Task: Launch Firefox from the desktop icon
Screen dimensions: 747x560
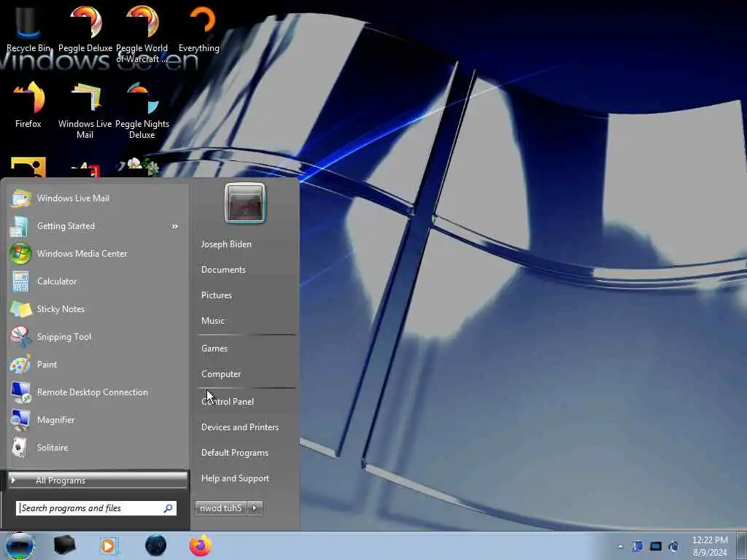Action: (x=28, y=105)
